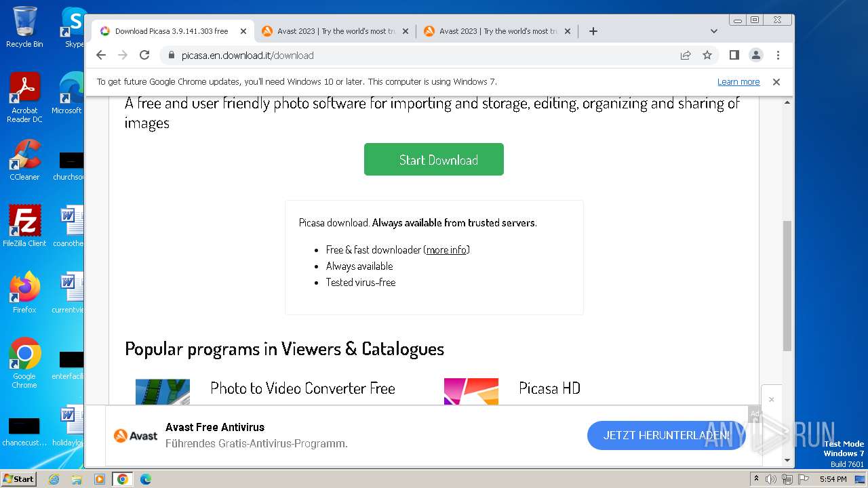Bookmark this page with the star icon
Screen dimensions: 868x488
pos(707,55)
